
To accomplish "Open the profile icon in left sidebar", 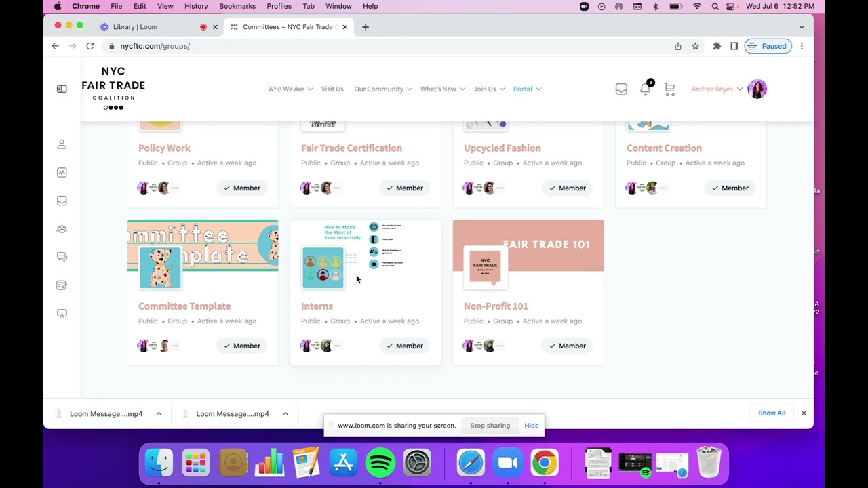I will click(62, 144).
